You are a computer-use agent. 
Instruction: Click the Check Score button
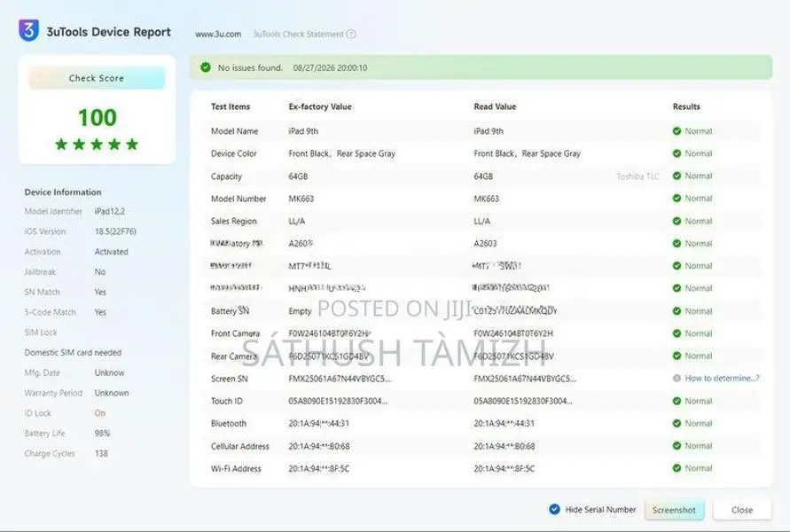[x=97, y=78]
